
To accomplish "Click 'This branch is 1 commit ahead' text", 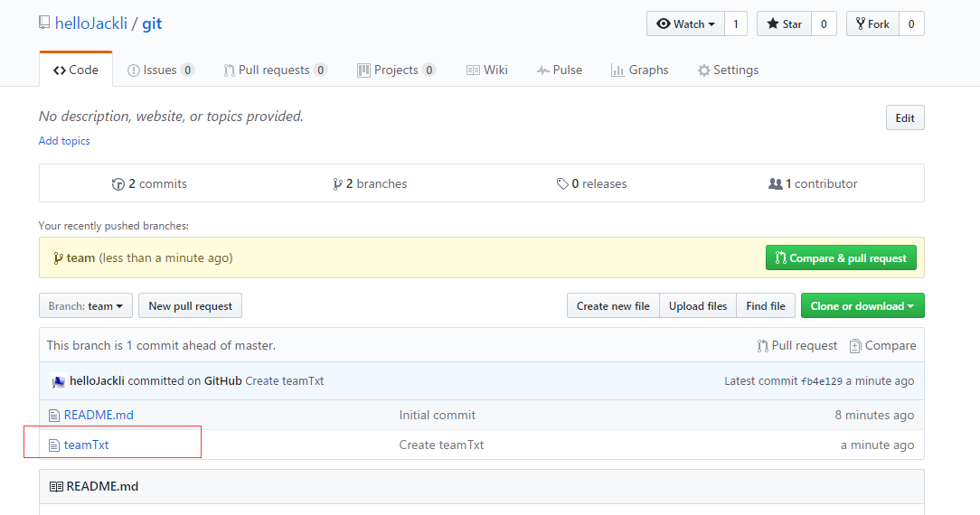I will point(161,346).
